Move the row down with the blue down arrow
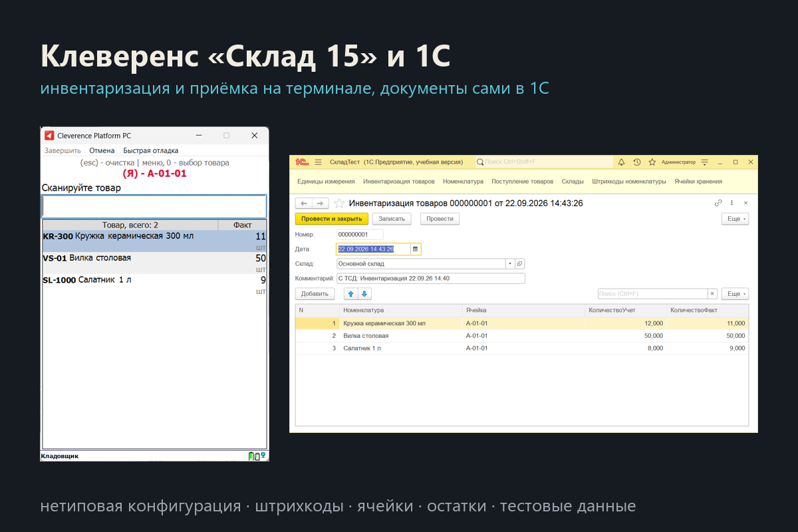The image size is (798, 532). 364,293
